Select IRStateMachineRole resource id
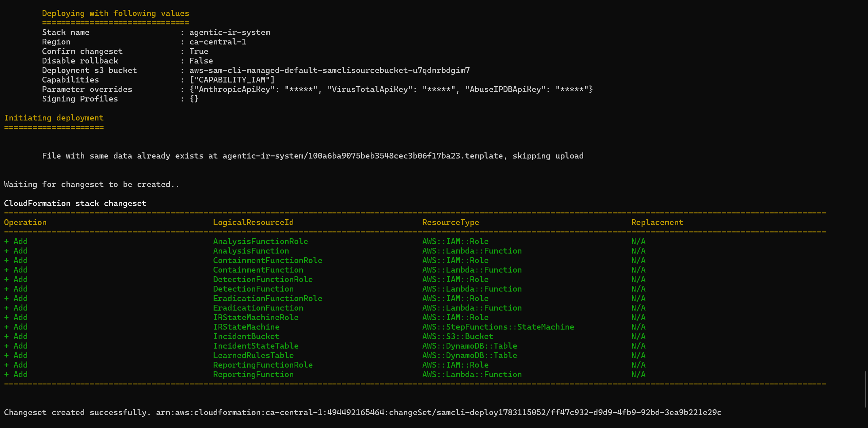The image size is (868, 428). 256,317
